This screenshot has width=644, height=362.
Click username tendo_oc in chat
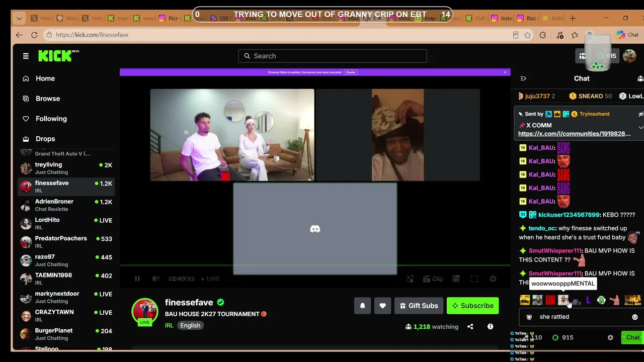coord(542,228)
